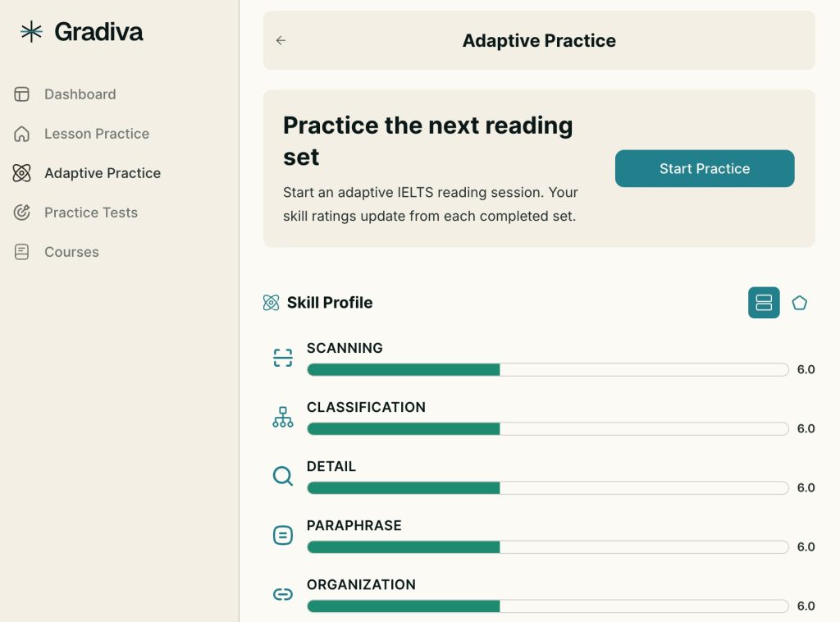The image size is (840, 622).
Task: Click the Adaptive Practice atom icon in sidebar
Action: (x=22, y=173)
